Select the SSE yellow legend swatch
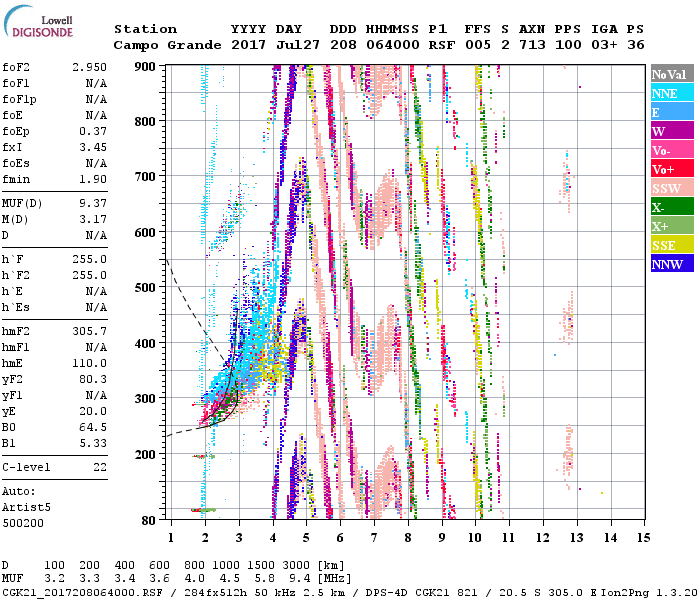This screenshot has height=600, width=700. click(x=672, y=245)
